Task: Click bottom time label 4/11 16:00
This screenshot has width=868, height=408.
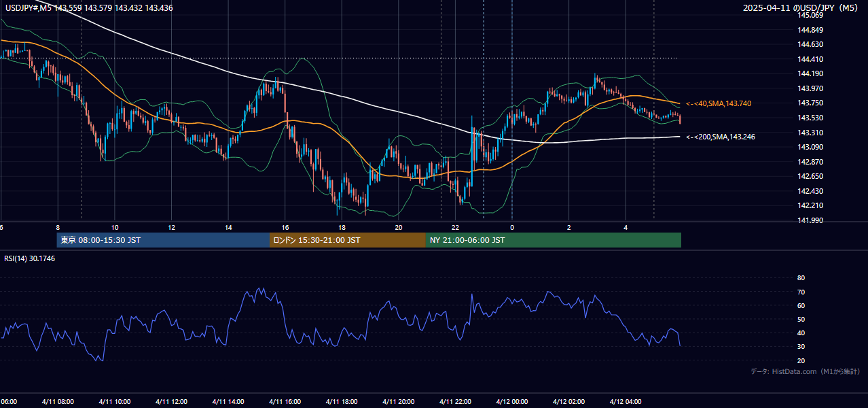Action: (285, 401)
